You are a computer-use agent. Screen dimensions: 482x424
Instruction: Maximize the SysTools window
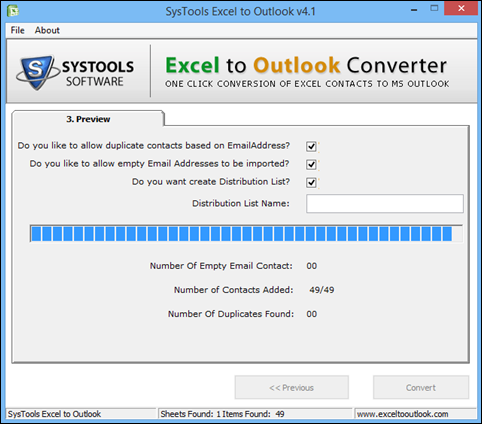pos(434,9)
